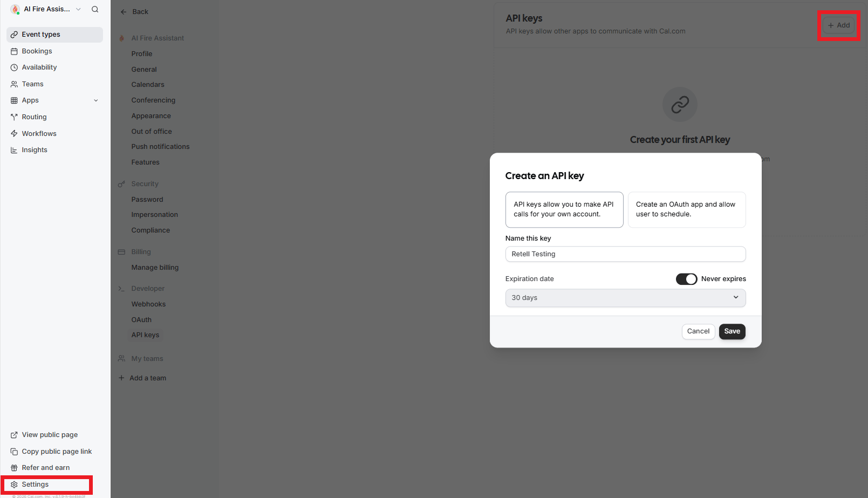Expand the Apps section chevron

96,100
